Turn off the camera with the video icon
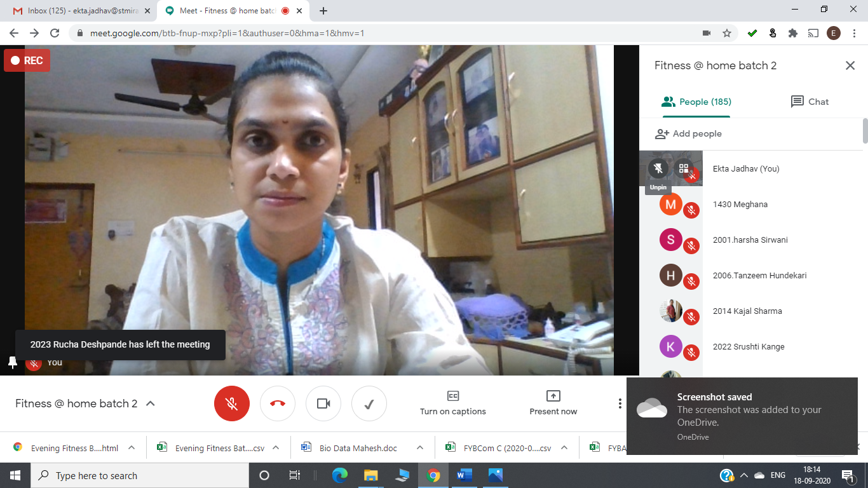 pyautogui.click(x=323, y=403)
